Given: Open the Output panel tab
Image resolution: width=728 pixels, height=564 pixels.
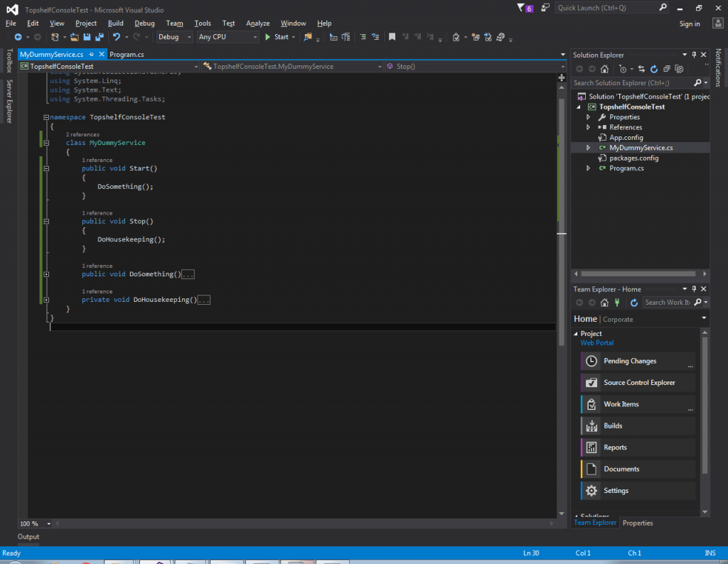Looking at the screenshot, I should [28, 536].
